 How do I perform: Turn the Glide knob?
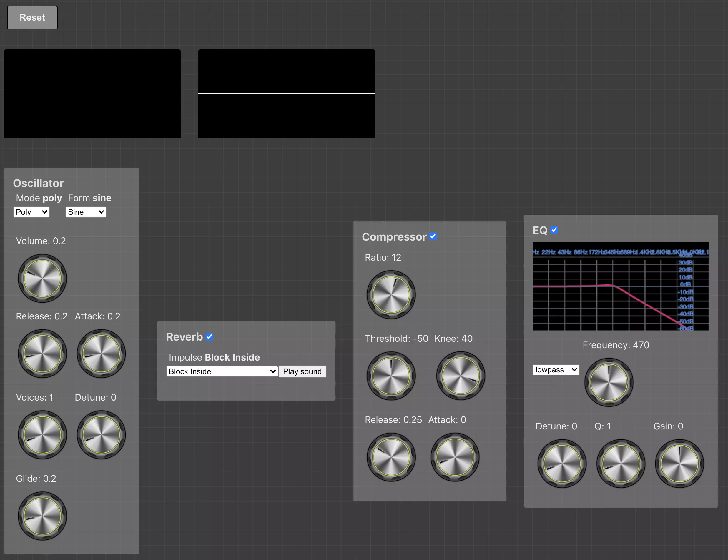click(x=42, y=516)
